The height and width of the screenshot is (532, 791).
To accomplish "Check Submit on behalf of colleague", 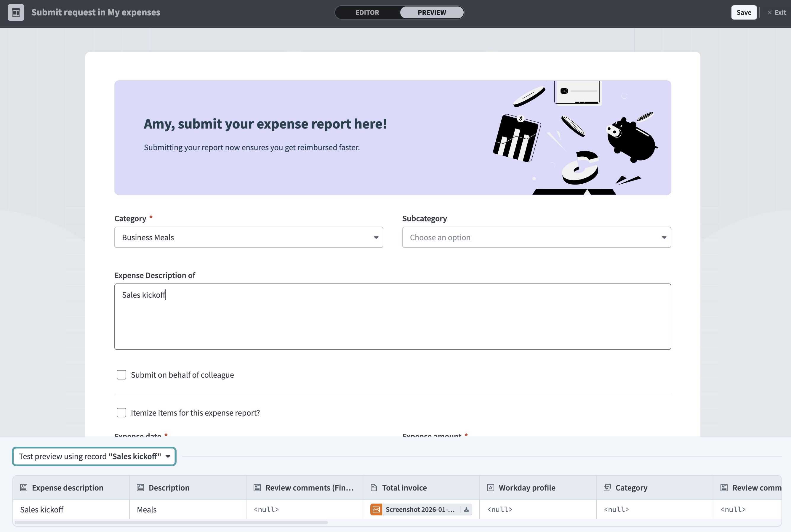I will point(121,375).
